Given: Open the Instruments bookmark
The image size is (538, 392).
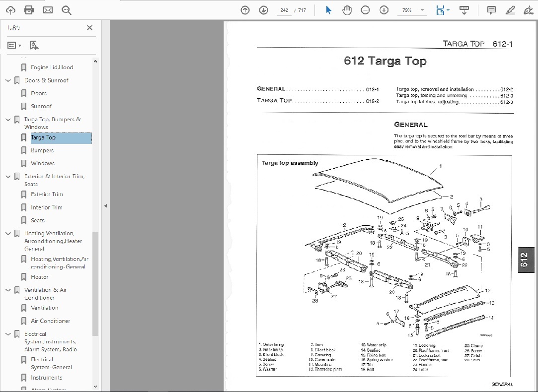Looking at the screenshot, I should tap(46, 378).
